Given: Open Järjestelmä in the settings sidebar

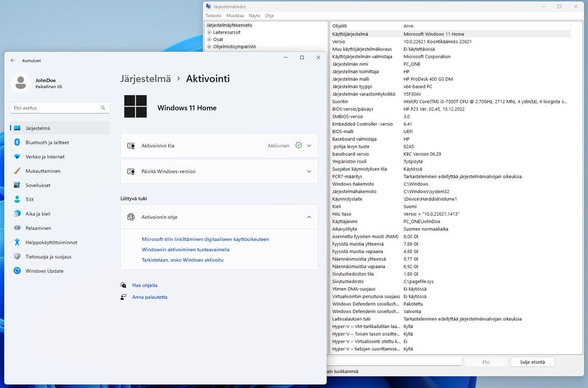Looking at the screenshot, I should click(x=60, y=128).
